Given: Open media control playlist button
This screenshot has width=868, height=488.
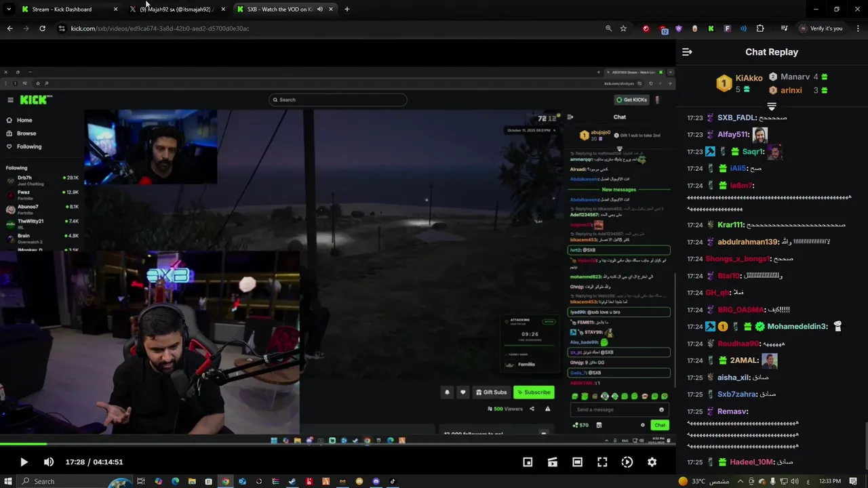Looking at the screenshot, I should (784, 28).
